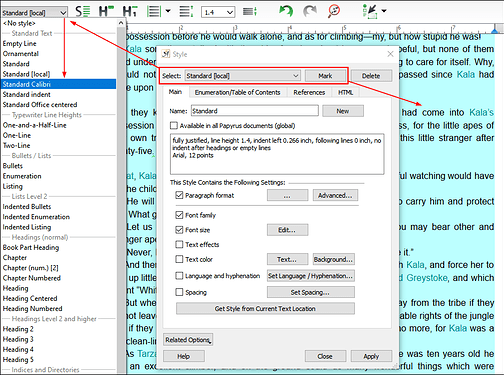Toggle Available in all Papyrus documents checkbox
Screen dimensions: 504x375
coord(174,126)
